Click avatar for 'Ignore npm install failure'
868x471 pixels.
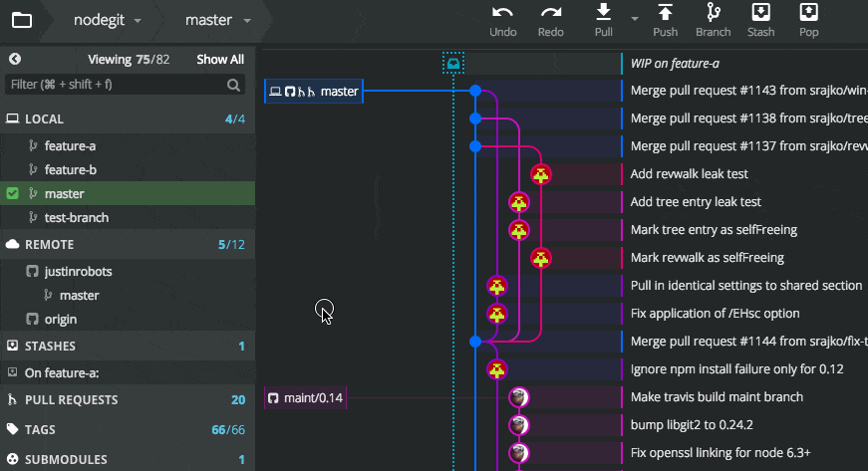[497, 369]
